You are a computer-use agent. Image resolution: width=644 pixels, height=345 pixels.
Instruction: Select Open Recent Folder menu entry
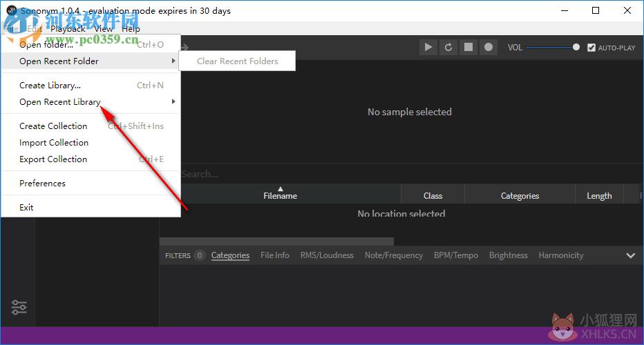pyautogui.click(x=91, y=61)
